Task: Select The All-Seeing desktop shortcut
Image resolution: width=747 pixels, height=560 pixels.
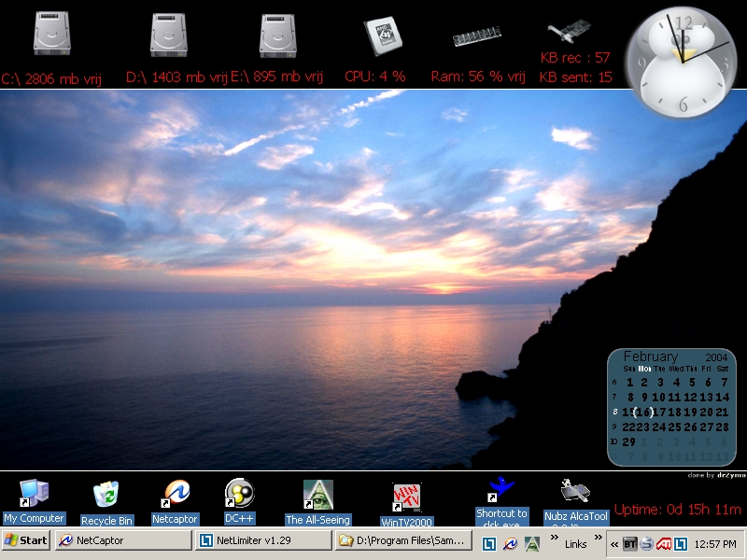Action: click(317, 502)
